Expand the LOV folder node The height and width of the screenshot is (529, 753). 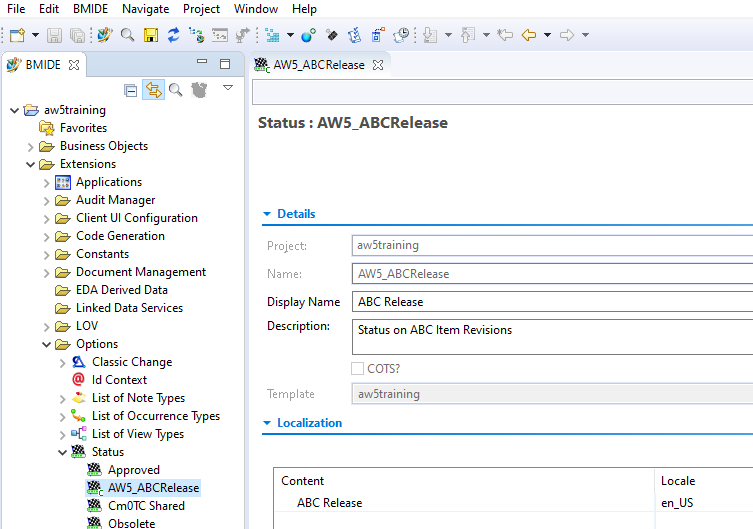coord(46,326)
